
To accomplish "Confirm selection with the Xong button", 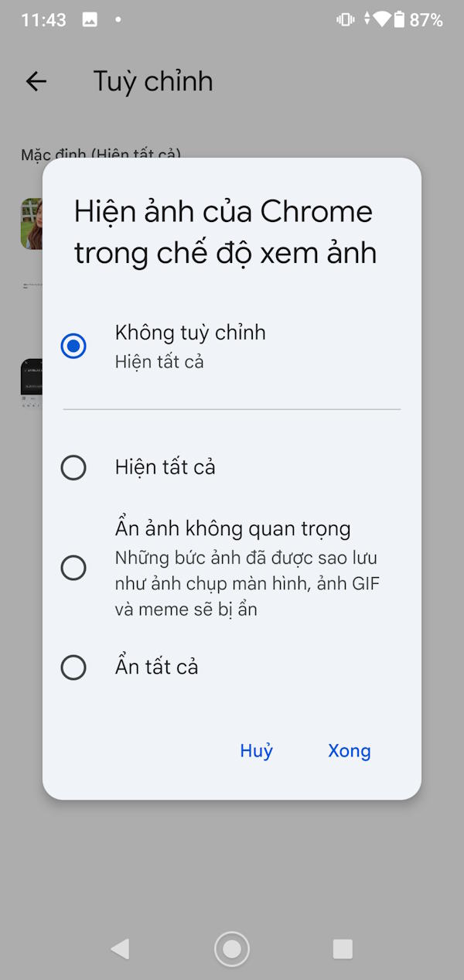I will [349, 750].
